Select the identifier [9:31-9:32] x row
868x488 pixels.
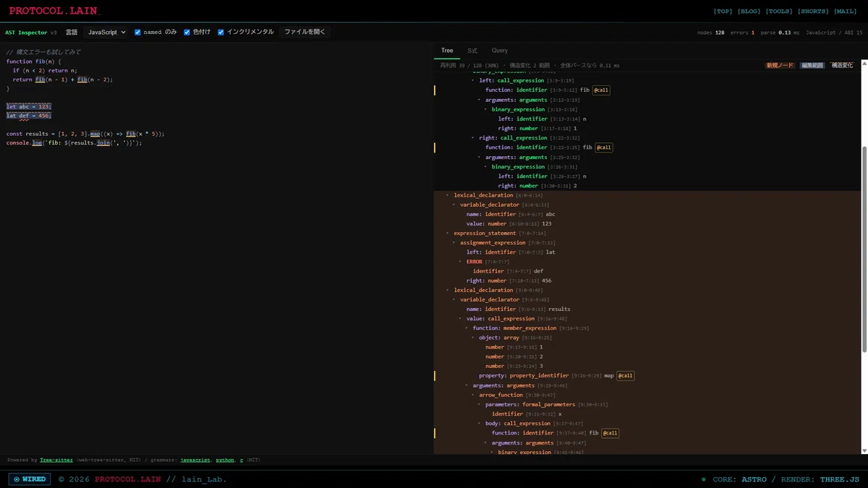[x=647, y=414]
